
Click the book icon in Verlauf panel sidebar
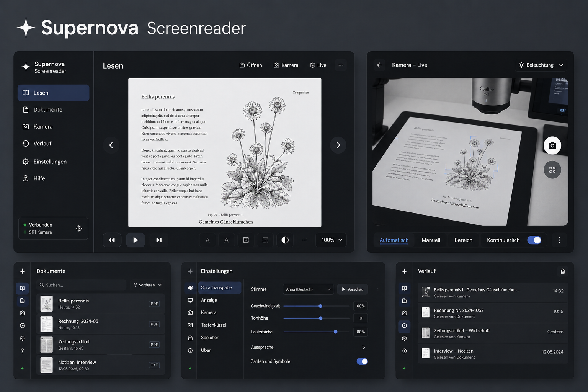[405, 288]
